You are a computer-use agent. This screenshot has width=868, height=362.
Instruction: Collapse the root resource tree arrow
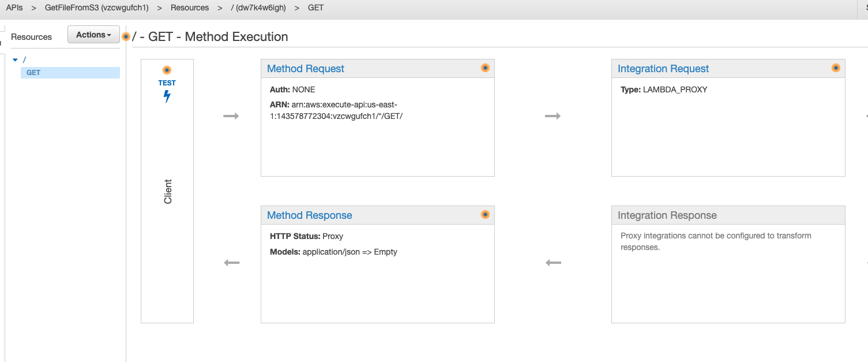[15, 59]
